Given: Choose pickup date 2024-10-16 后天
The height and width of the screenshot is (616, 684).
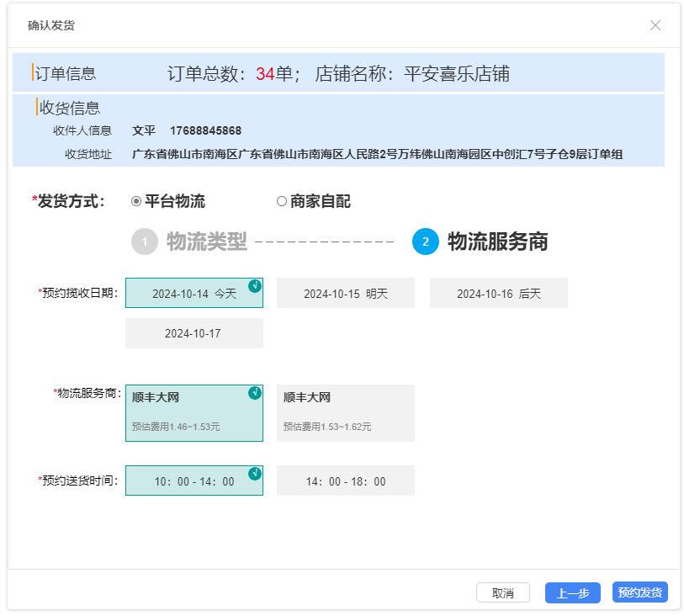Looking at the screenshot, I should 499,294.
